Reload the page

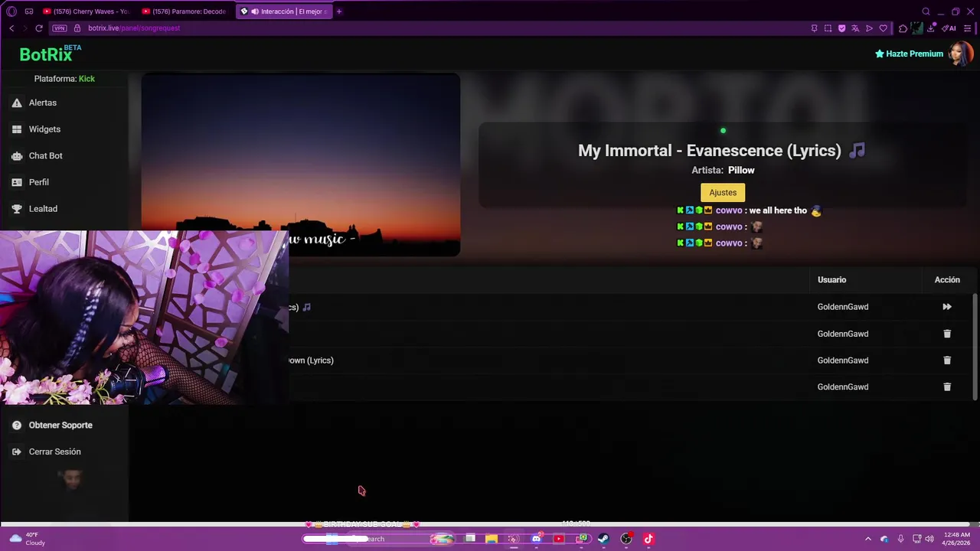(x=39, y=28)
